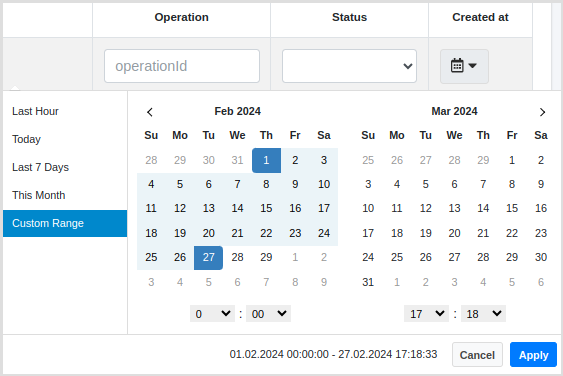Open the calendar date range picker icon
The image size is (563, 376).
point(464,66)
